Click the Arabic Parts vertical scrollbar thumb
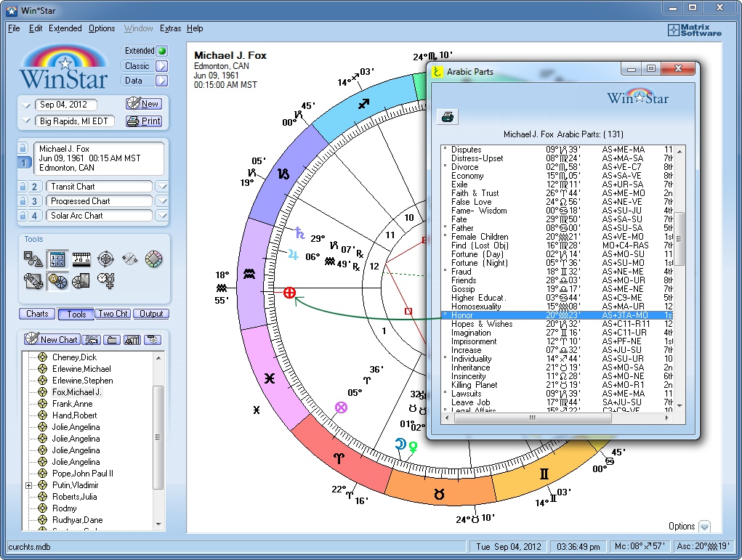Image resolution: width=742 pixels, height=560 pixels. coord(680,239)
